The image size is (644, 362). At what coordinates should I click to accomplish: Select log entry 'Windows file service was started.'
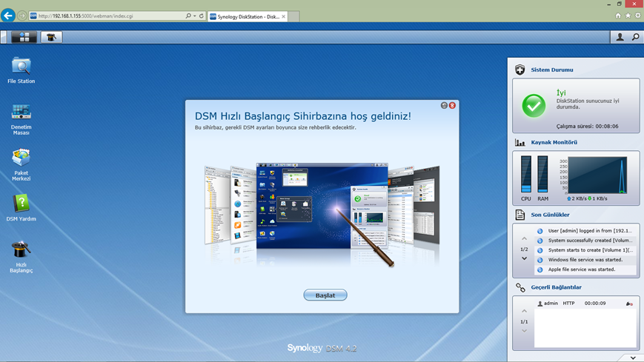click(585, 260)
